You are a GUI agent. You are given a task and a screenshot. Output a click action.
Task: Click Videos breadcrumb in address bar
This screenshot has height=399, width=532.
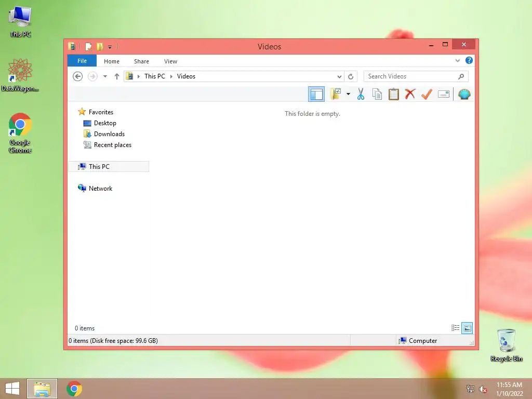coord(187,76)
